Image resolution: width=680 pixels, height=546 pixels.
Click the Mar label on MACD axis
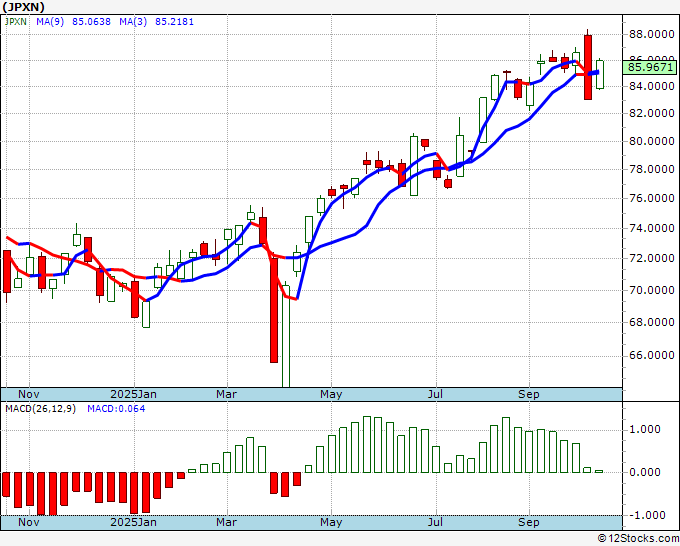click(226, 522)
